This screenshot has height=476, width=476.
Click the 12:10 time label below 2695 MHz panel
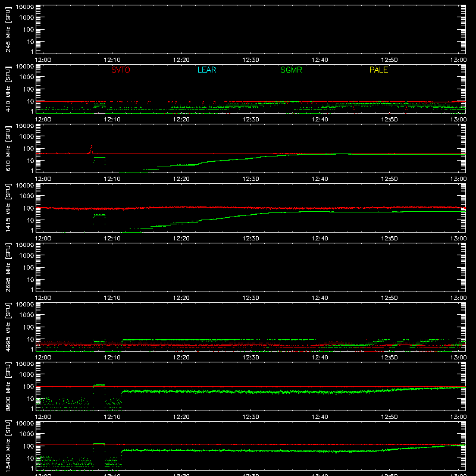point(112,298)
